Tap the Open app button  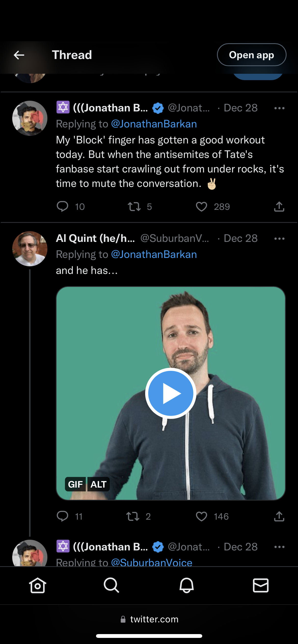251,55
